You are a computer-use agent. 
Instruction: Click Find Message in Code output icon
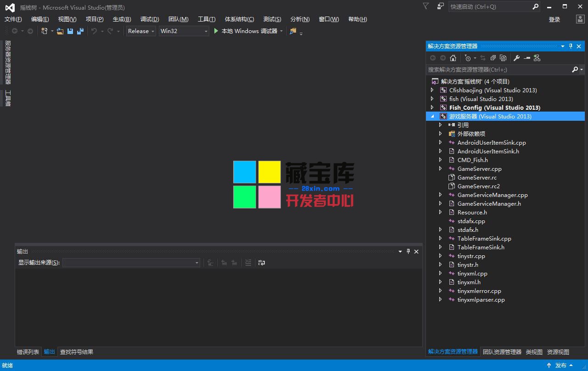click(211, 263)
